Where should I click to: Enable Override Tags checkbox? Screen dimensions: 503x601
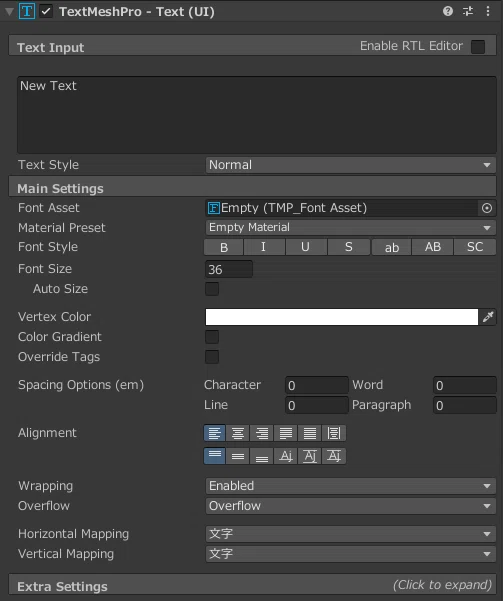212,357
